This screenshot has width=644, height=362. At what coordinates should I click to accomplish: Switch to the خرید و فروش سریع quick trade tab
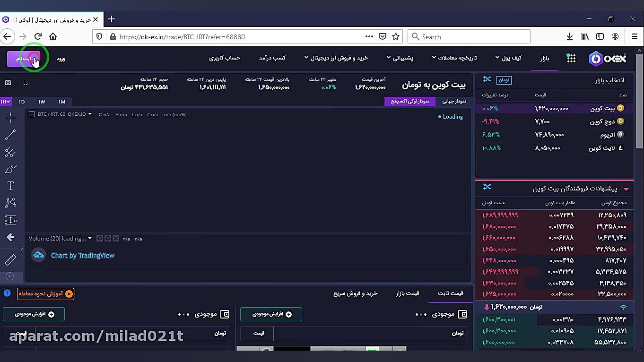(356, 293)
